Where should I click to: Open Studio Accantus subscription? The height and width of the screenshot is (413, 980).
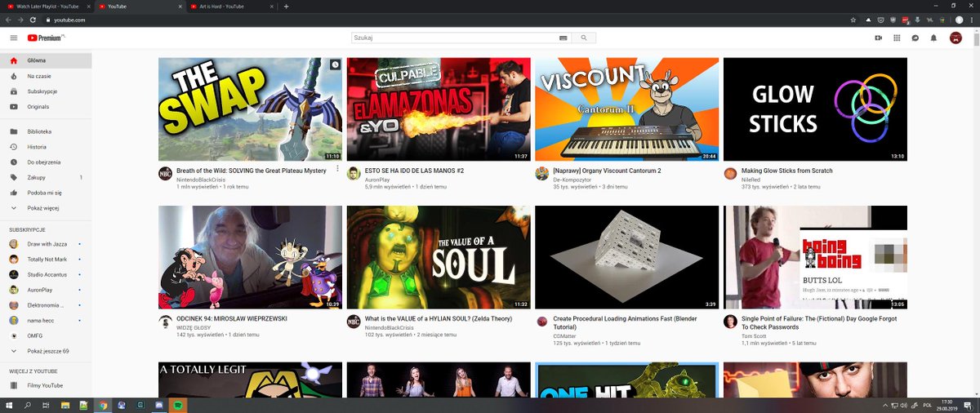[x=46, y=274]
